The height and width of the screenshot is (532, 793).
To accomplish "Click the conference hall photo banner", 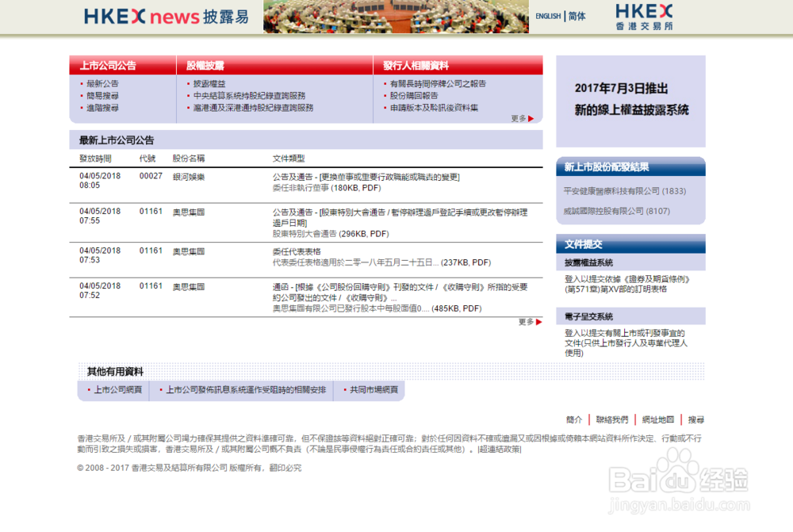I will [396, 17].
